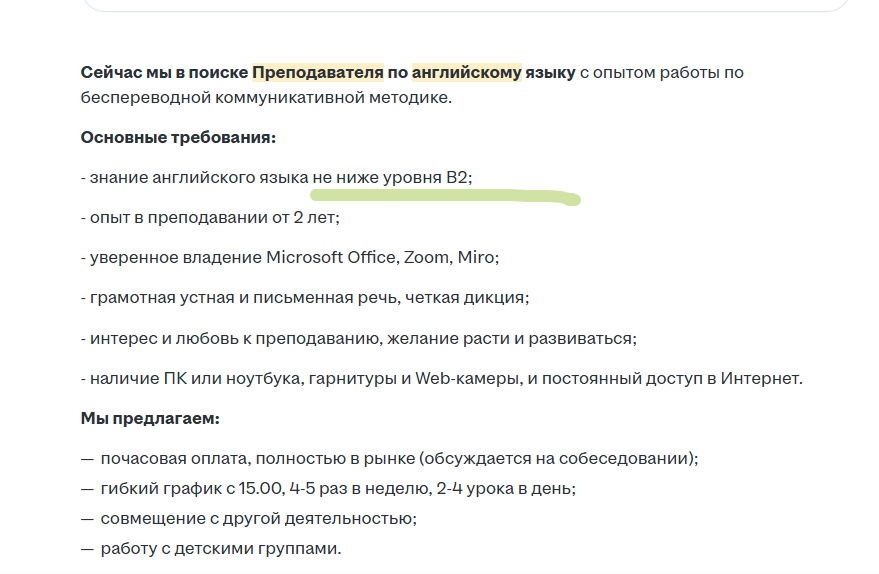The image size is (879, 574).
Task: Click the line "совмещение с другой деятельностью"
Action: 257,519
